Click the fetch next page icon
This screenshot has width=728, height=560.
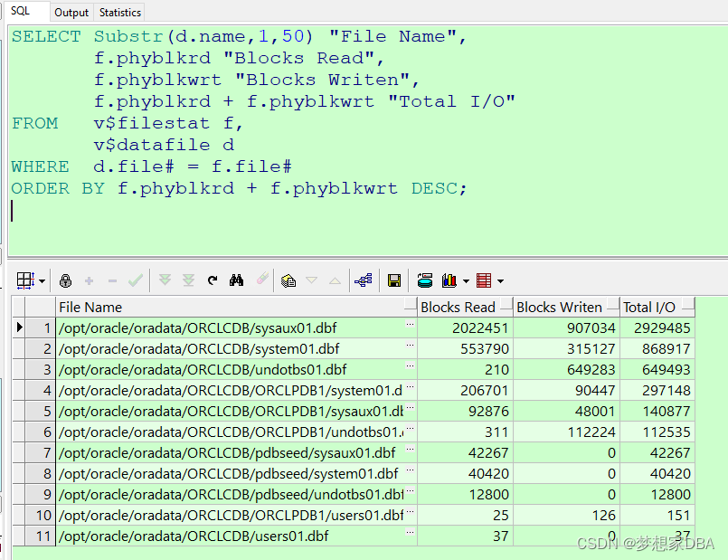click(x=165, y=280)
